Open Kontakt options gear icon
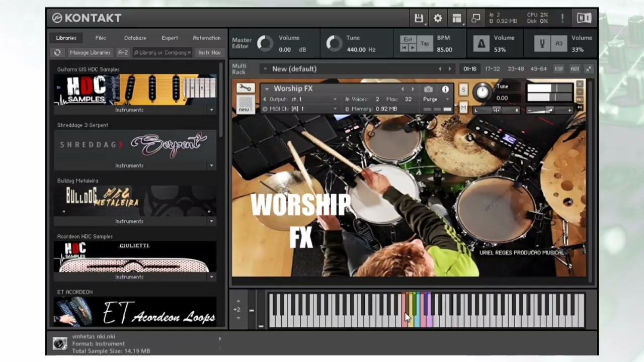The width and height of the screenshot is (644, 362). coord(438,18)
